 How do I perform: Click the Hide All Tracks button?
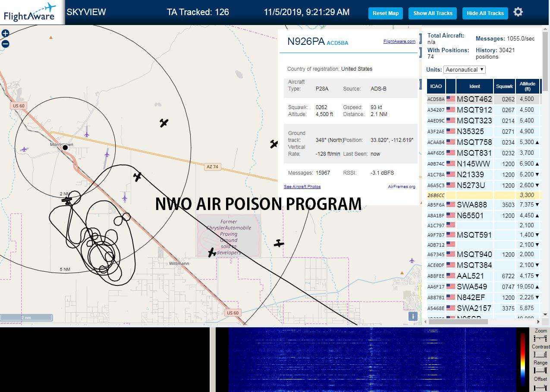click(x=485, y=13)
